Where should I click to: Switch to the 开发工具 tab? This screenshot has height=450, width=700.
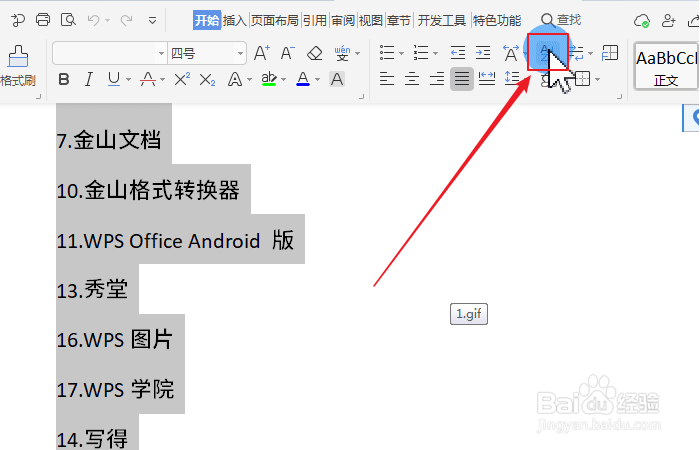click(442, 20)
